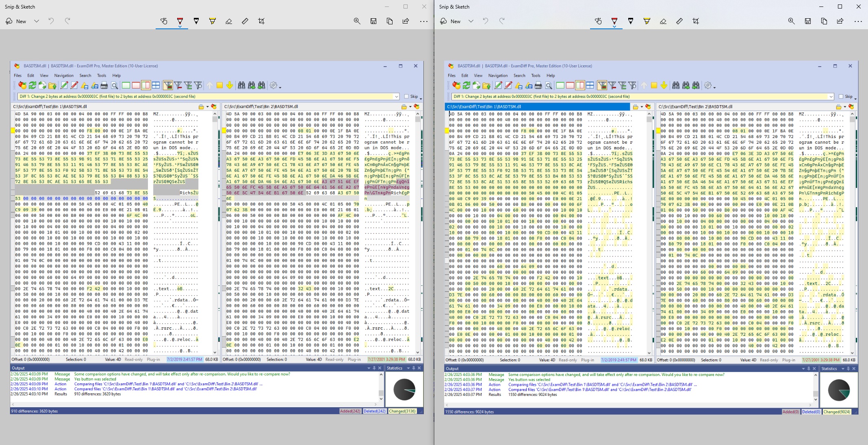868x445 pixels.
Task: Click Bin 1 BASDTSM.dll path header, right ExamDiff
Action: [537, 107]
